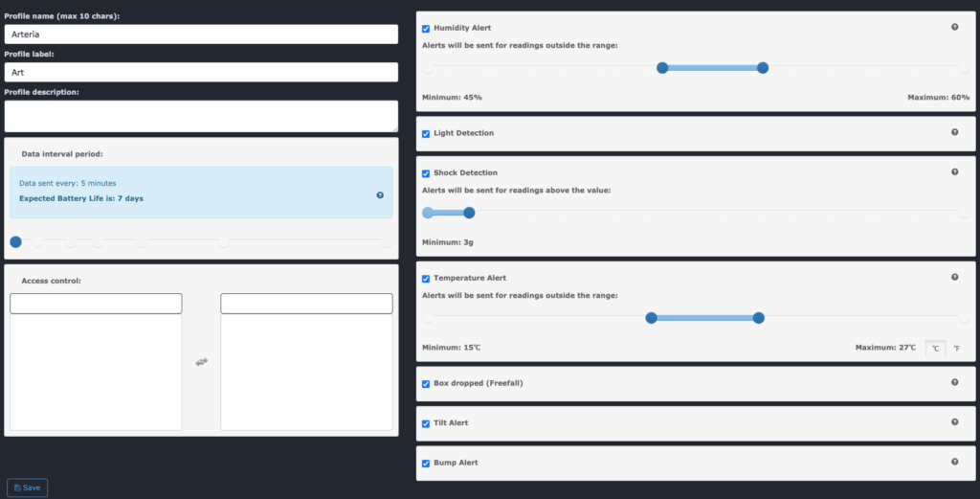The width and height of the screenshot is (980, 499).
Task: Click the Tilt Alert help icon
Action: click(954, 421)
